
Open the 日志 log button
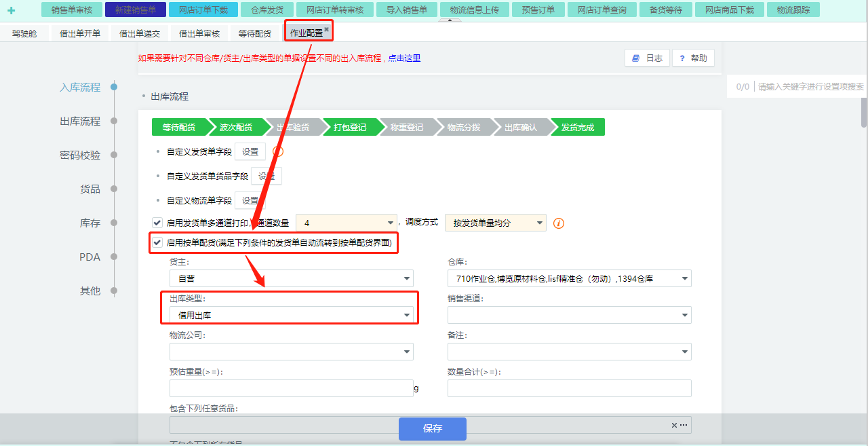tap(647, 58)
